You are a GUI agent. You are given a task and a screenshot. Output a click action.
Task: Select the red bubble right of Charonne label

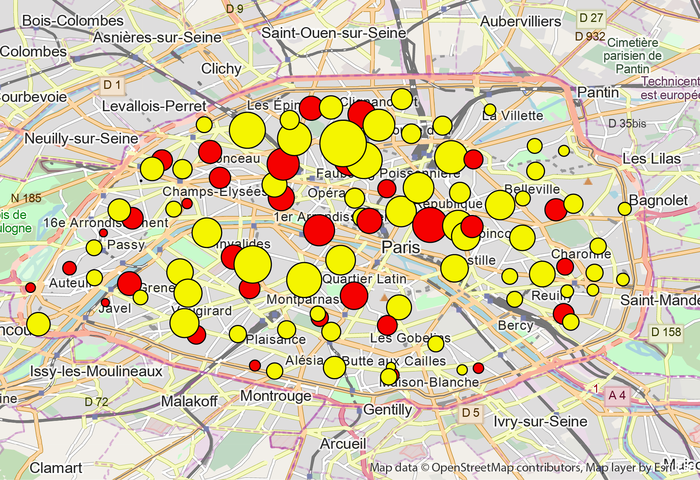coord(565,267)
